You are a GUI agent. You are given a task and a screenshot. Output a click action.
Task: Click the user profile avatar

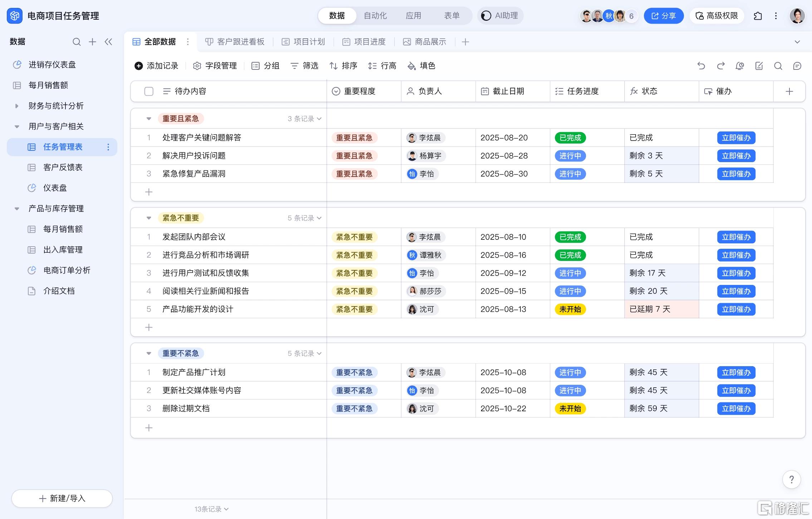pos(797,16)
